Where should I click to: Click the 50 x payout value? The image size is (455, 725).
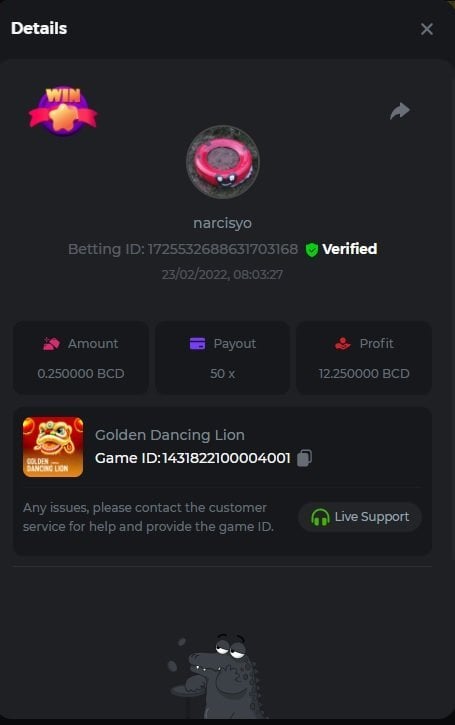coord(222,374)
